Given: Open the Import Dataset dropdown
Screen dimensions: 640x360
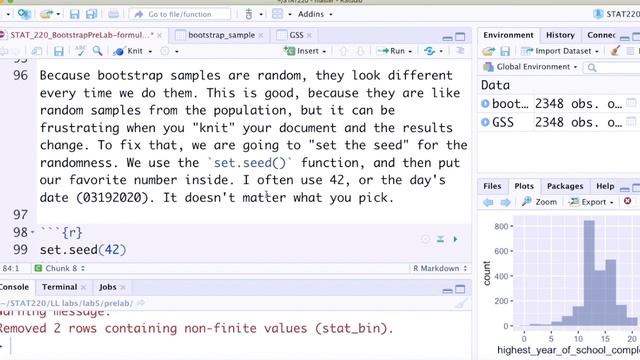Looking at the screenshot, I should pos(560,51).
